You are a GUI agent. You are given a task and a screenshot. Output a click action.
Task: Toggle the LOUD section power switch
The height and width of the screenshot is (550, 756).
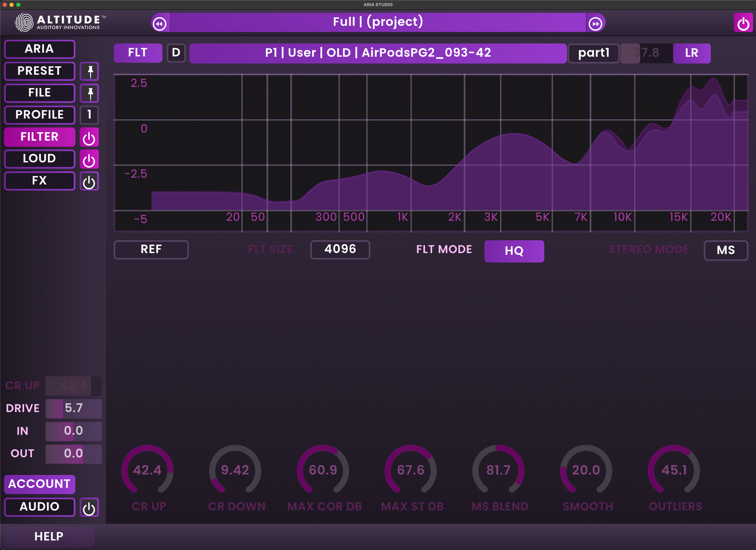coord(89,159)
